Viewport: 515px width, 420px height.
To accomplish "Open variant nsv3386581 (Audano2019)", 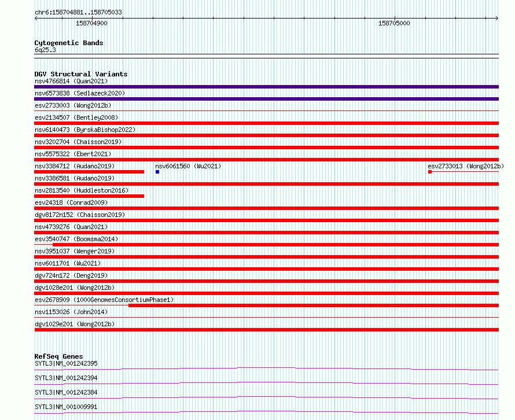I will click(75, 178).
